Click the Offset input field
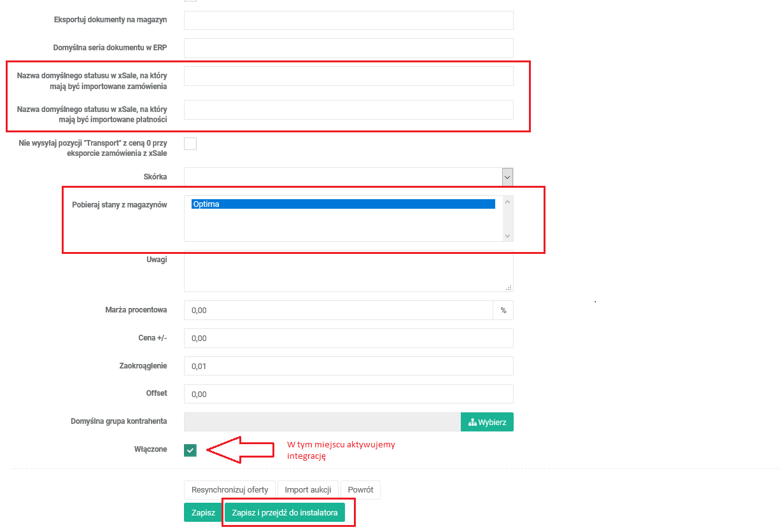 click(x=348, y=394)
